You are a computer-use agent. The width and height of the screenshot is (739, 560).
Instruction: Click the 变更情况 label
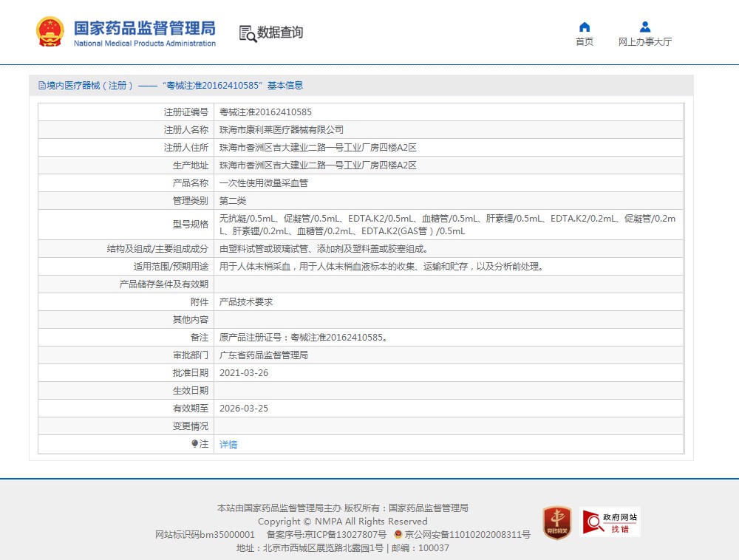pyautogui.click(x=191, y=426)
